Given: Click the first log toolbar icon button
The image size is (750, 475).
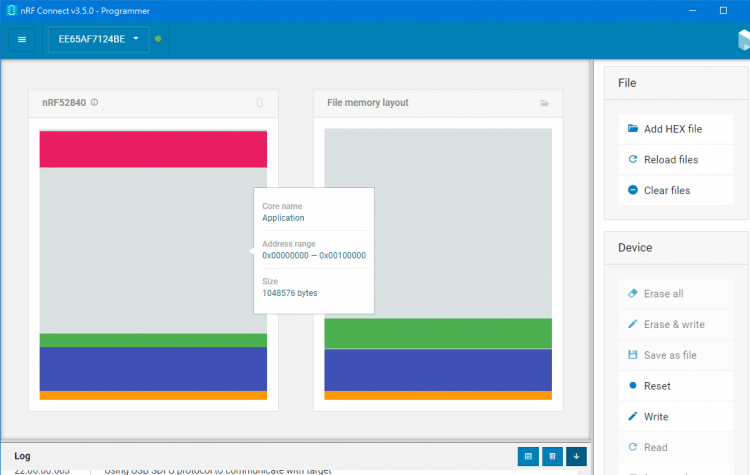Looking at the screenshot, I should coord(528,456).
